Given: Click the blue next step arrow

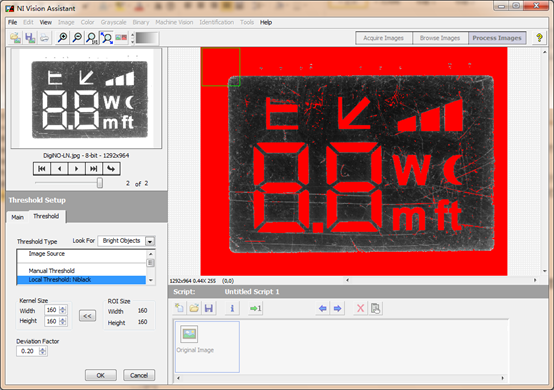Looking at the screenshot, I should coord(337,308).
